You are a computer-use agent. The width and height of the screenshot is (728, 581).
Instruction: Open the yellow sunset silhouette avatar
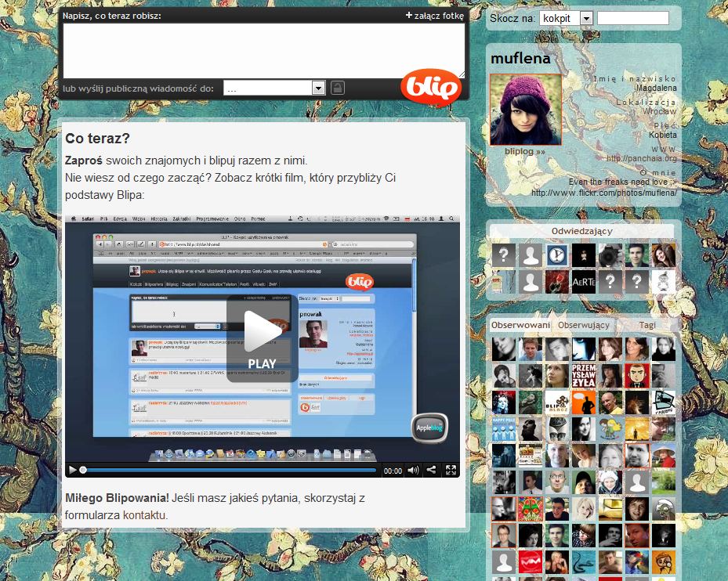point(637,429)
